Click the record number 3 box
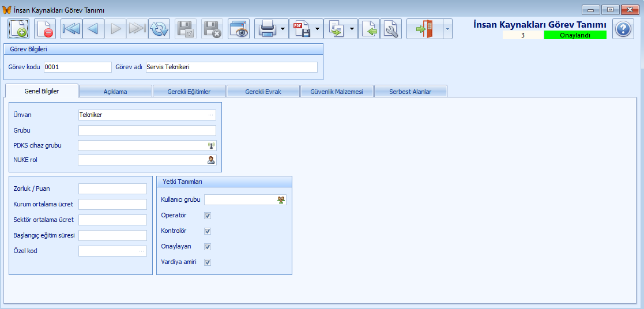 [x=523, y=35]
